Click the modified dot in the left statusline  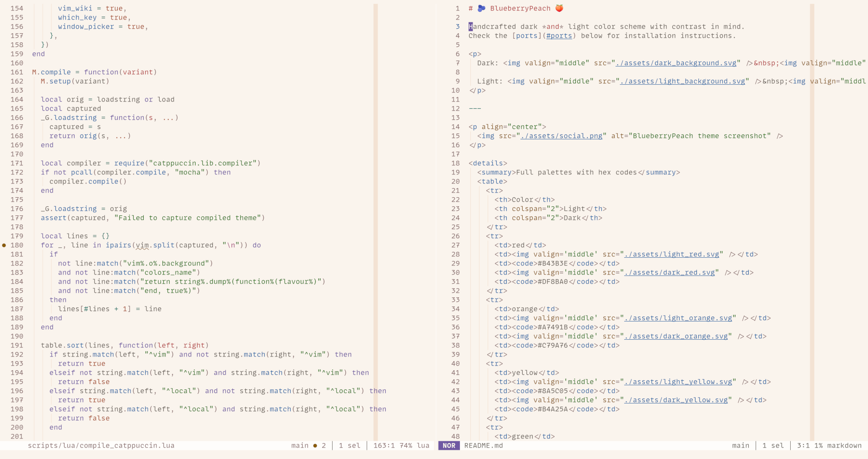point(315,446)
